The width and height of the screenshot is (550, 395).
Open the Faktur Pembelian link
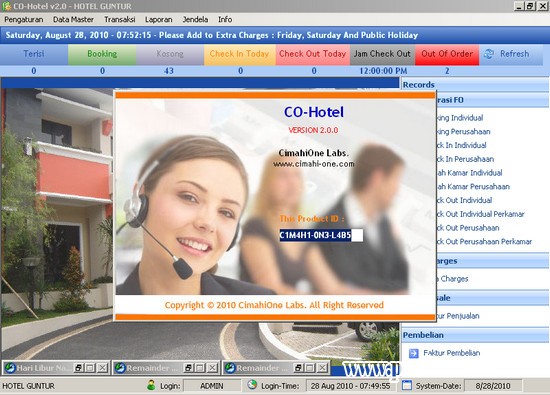pos(452,353)
